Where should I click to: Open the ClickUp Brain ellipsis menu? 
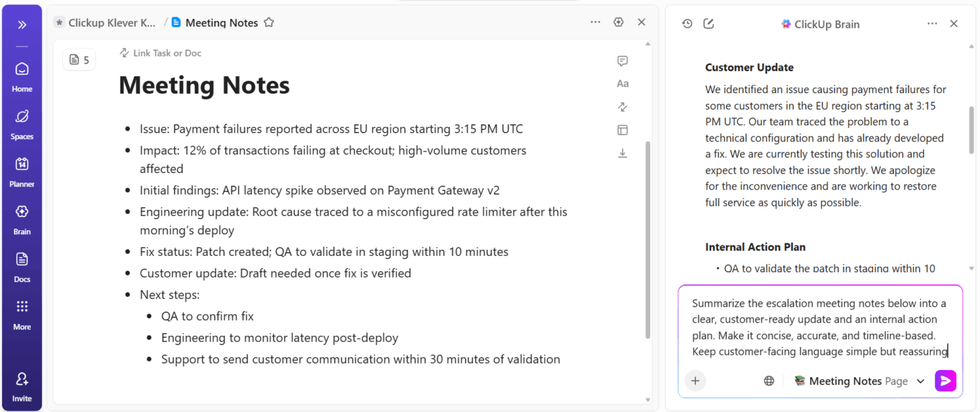[932, 23]
